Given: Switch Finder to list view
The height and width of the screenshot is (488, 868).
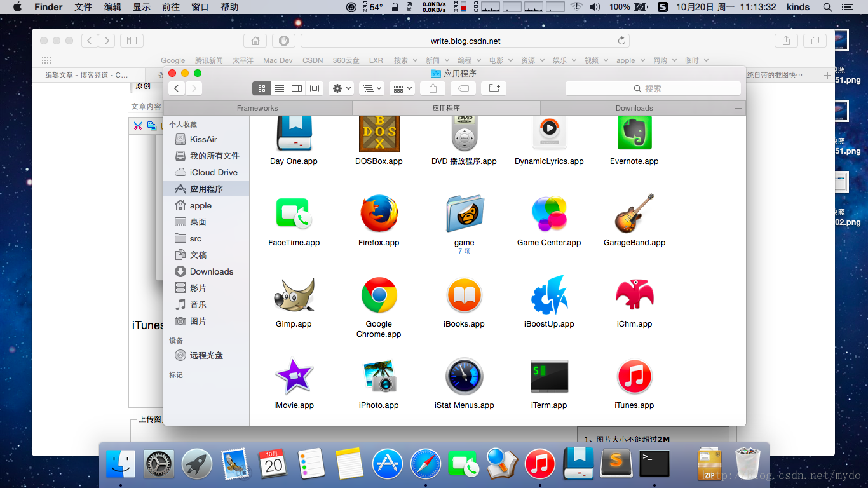Looking at the screenshot, I should [279, 88].
